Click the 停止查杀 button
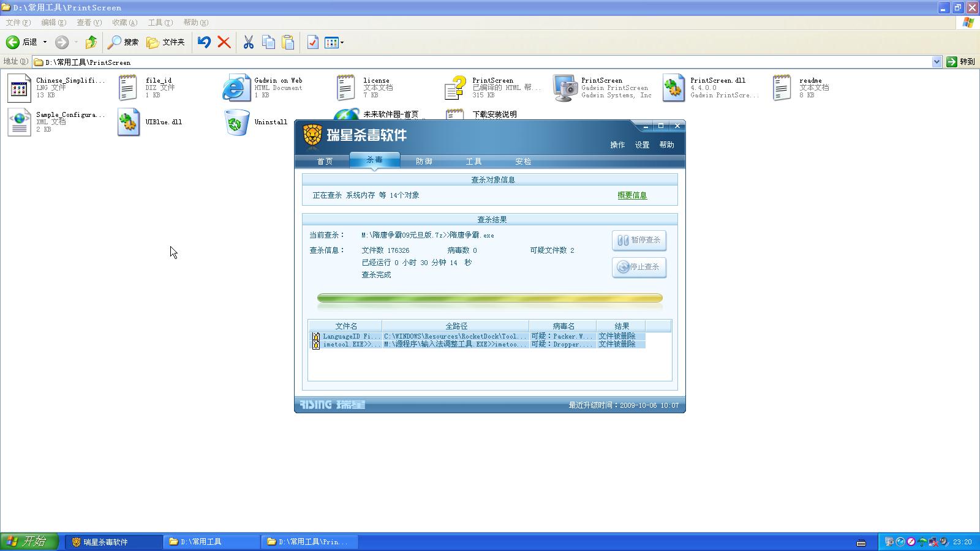 coord(639,267)
